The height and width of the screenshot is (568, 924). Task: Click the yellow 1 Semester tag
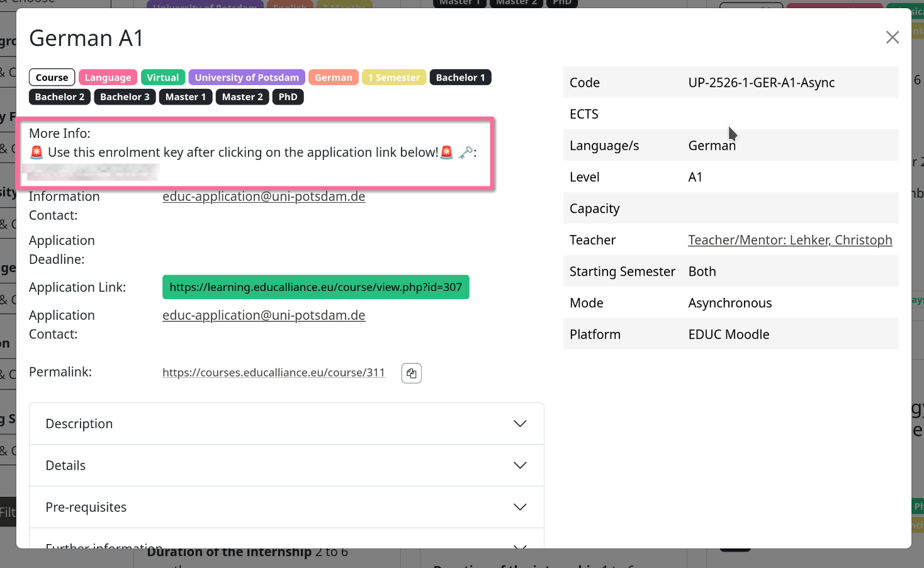click(x=394, y=77)
